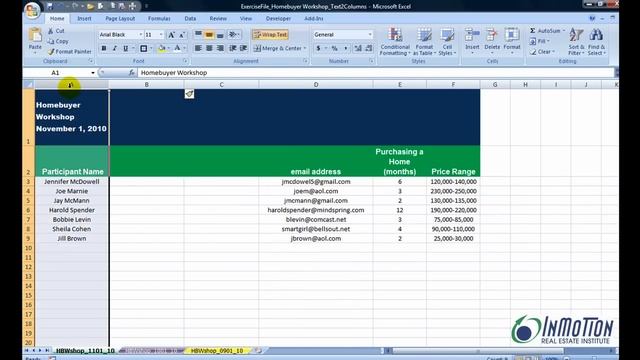Open the Alignment dialog launcher
640x360 pixels.
305,61
